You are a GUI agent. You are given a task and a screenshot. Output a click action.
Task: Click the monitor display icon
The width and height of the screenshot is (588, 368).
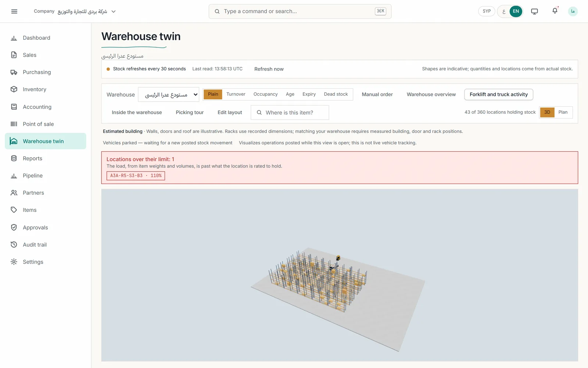[534, 11]
